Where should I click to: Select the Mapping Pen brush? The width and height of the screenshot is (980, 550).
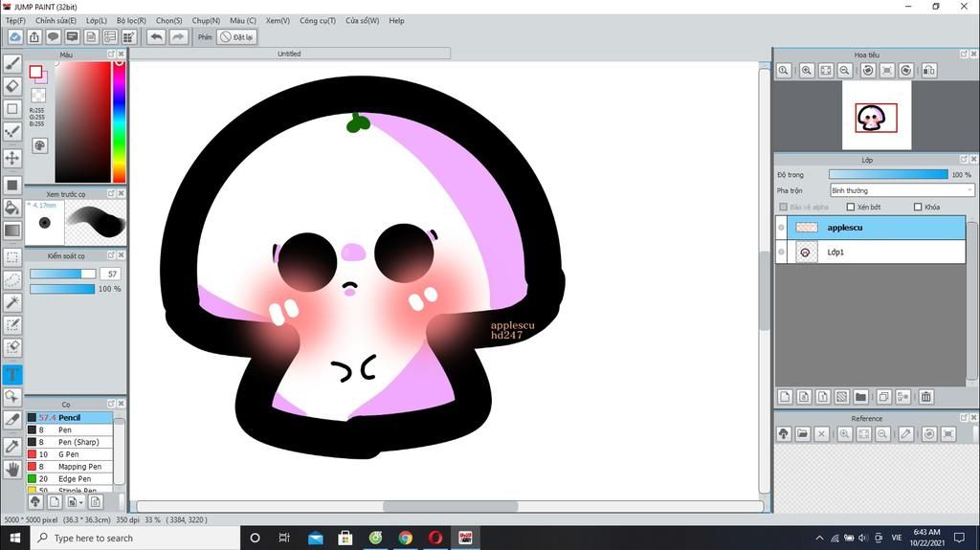69,466
